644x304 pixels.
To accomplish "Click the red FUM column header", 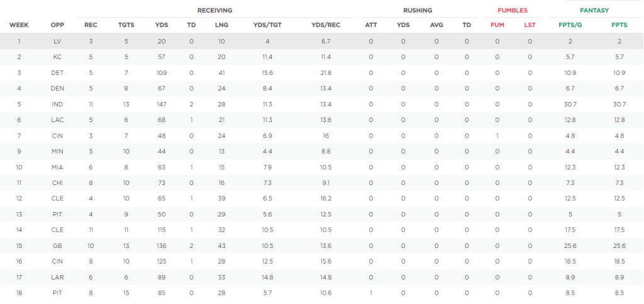I will pyautogui.click(x=497, y=25).
